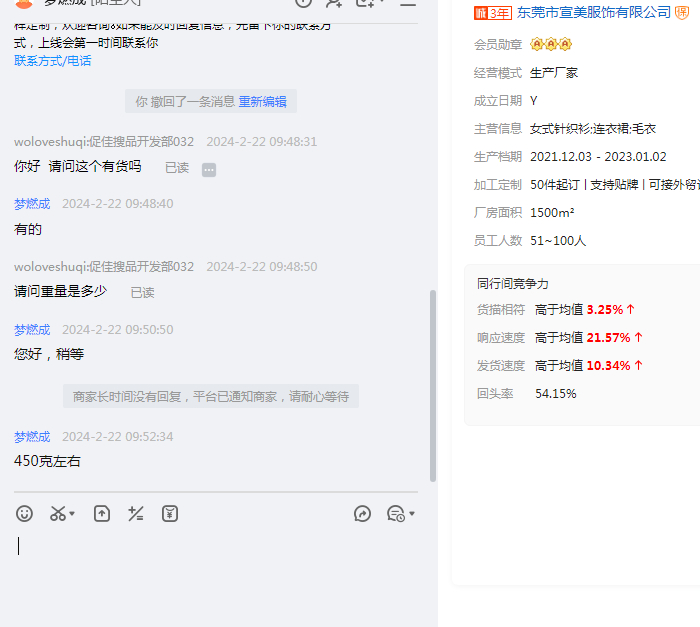Click the scissors screenshot tool icon

[x=58, y=513]
